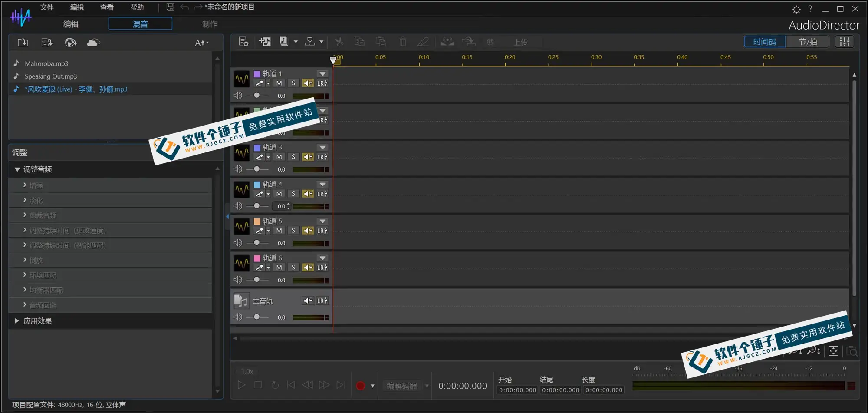Click the Delete (trash) toolbar icon

(x=402, y=41)
